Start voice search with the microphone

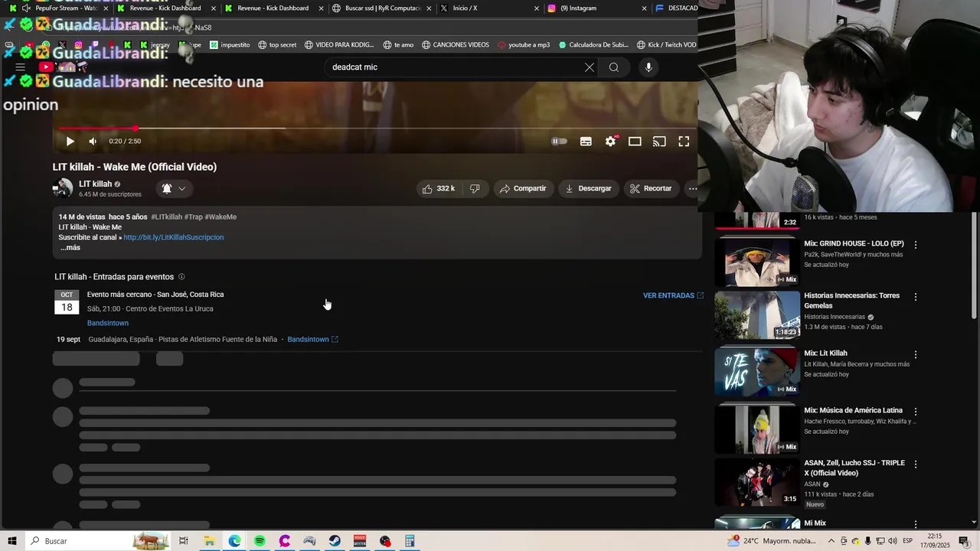[x=648, y=67]
